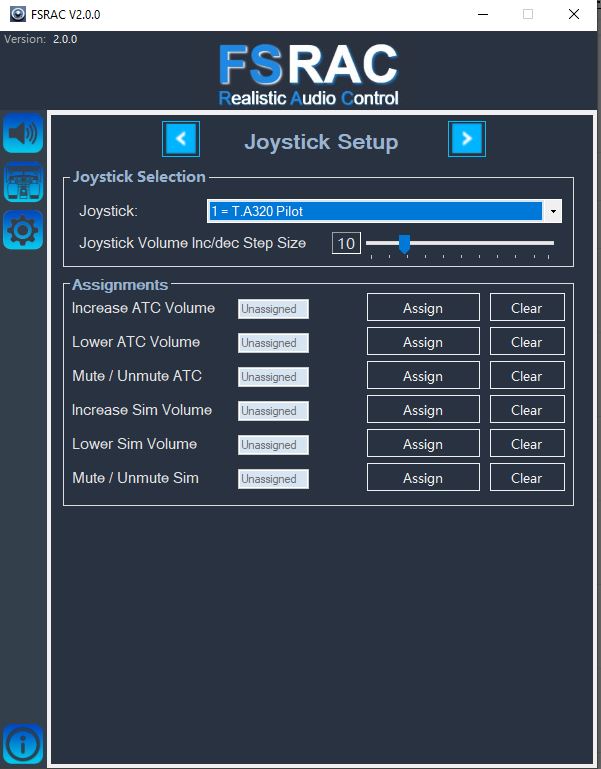Go to next page with right arrow
Screen dimensions: 601x769
(467, 139)
